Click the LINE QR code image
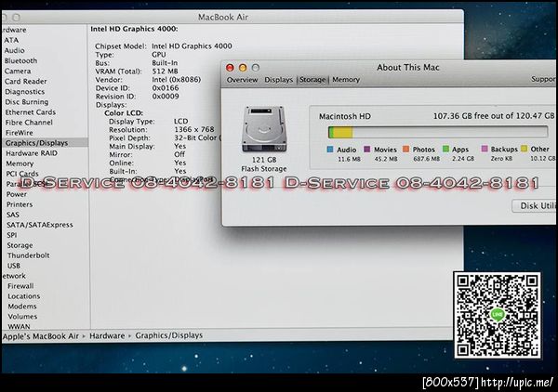This screenshot has height=392, width=558. (498, 315)
